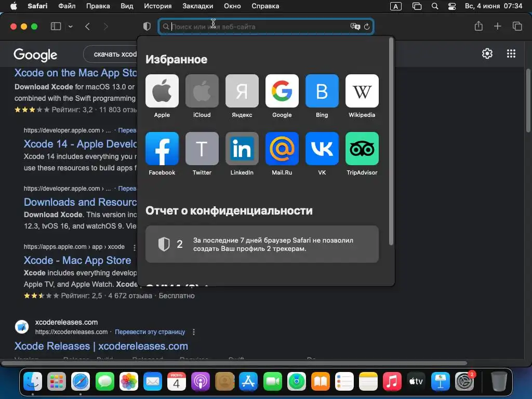Open the Правка menu
Image resolution: width=532 pixels, height=399 pixels.
(x=98, y=6)
